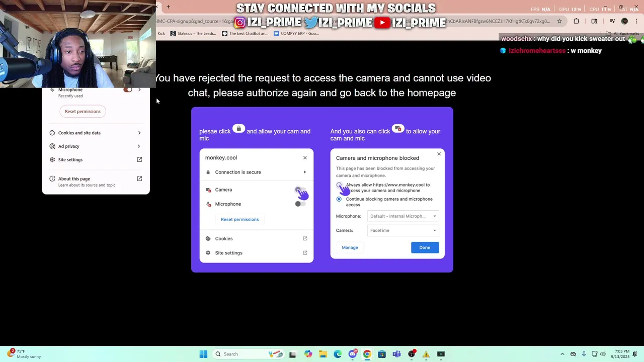Open The best ChatBot bookmark

[246, 34]
